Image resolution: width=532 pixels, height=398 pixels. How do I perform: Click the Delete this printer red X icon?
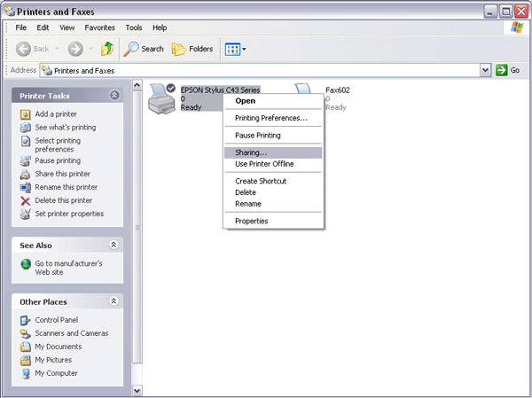coord(26,201)
